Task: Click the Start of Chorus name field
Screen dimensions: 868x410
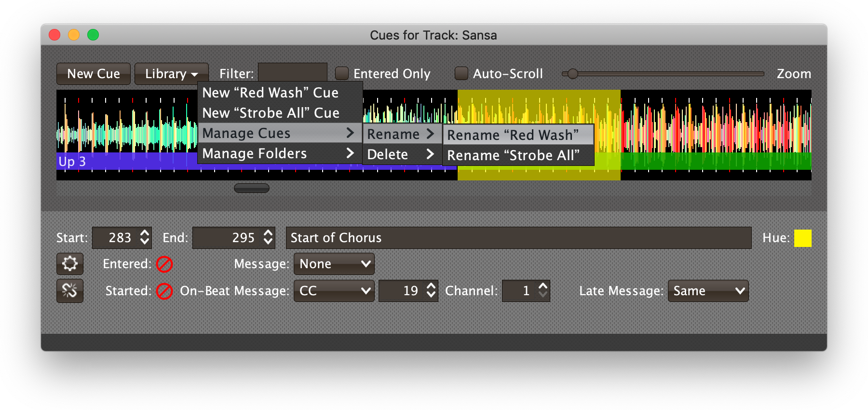Action: point(518,238)
